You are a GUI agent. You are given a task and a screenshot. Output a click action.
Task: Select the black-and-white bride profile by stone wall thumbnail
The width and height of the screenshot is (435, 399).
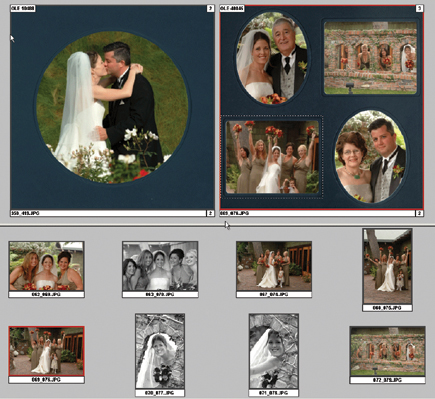point(274,351)
